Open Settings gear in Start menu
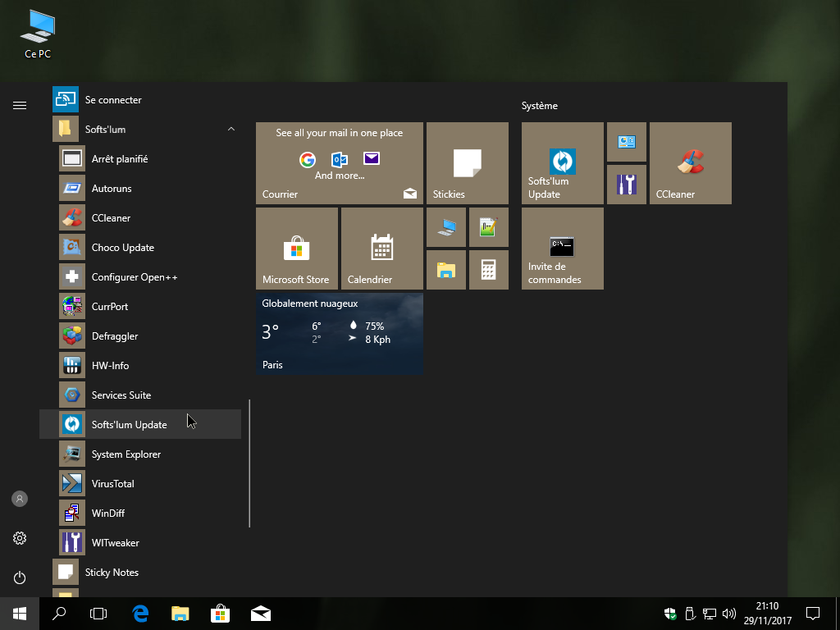This screenshot has height=630, width=840. [20, 538]
